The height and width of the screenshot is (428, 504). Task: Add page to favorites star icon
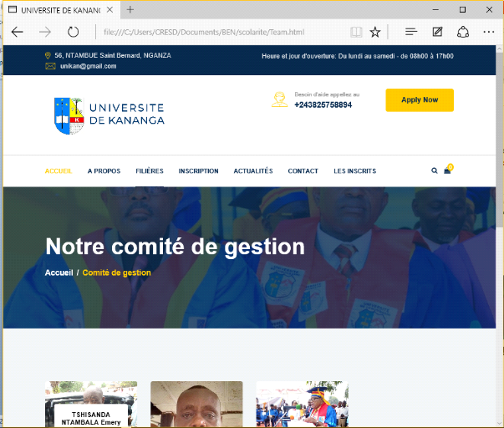[x=374, y=32]
